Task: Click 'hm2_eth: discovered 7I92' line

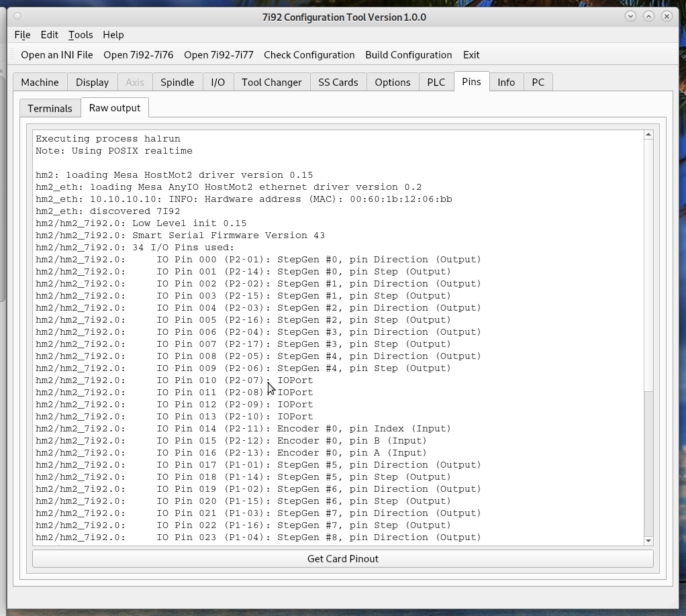Action: [x=107, y=211]
